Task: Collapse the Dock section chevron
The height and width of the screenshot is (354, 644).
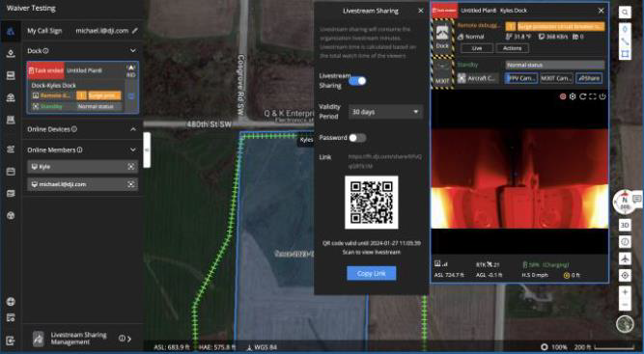Action: point(132,51)
